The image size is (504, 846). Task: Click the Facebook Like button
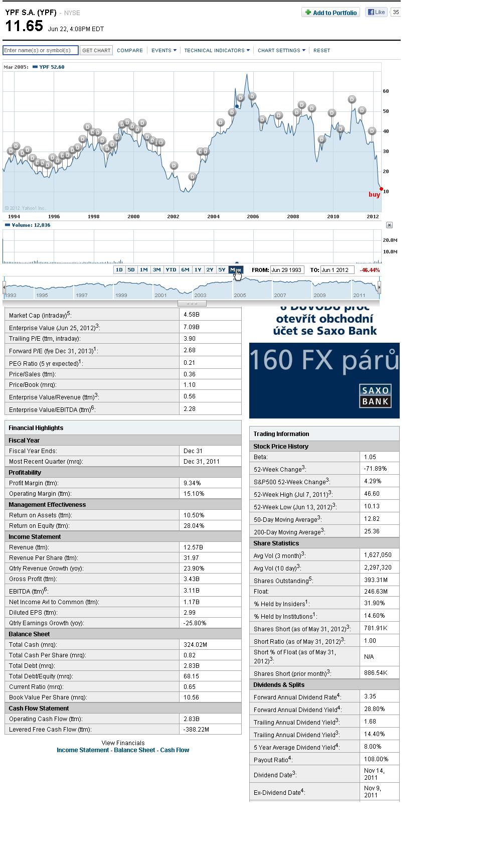pos(376,12)
